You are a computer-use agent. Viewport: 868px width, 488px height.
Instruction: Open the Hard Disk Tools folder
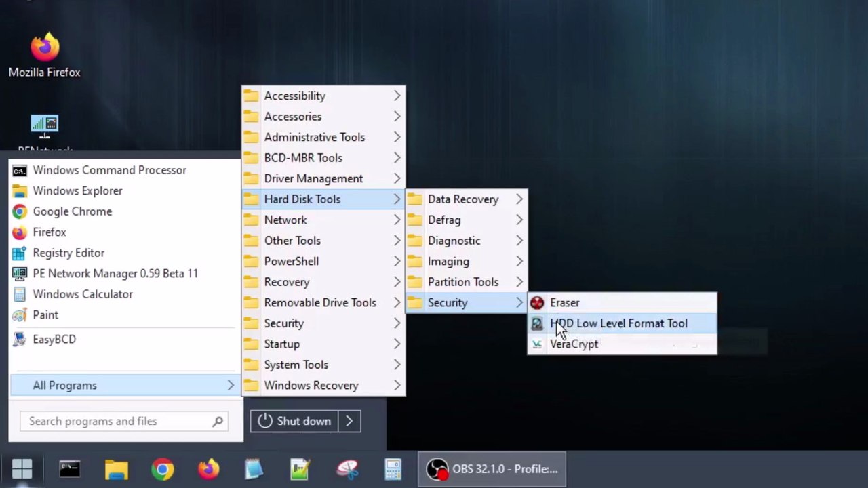pos(323,199)
